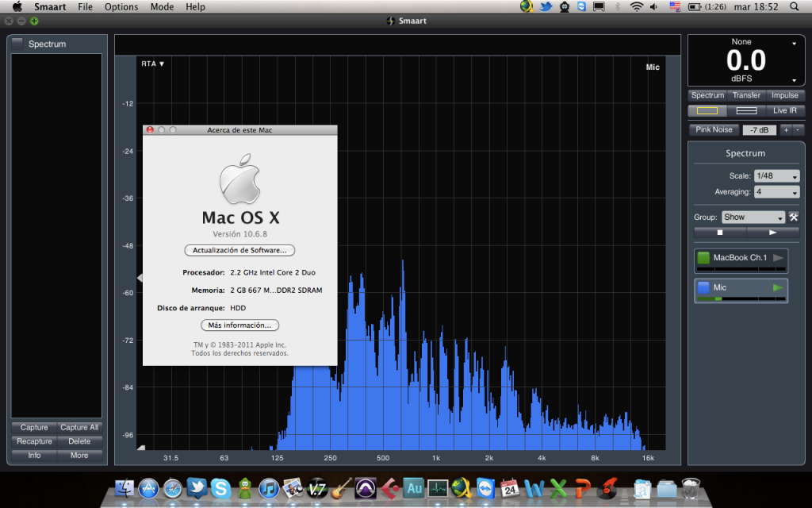Open Finder from the dock
812x508 pixels.
point(124,488)
